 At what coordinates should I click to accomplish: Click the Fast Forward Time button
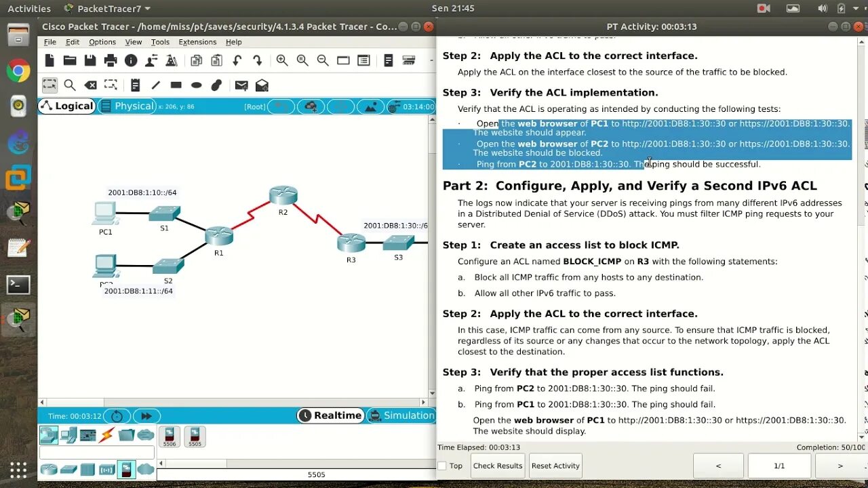pyautogui.click(x=146, y=416)
